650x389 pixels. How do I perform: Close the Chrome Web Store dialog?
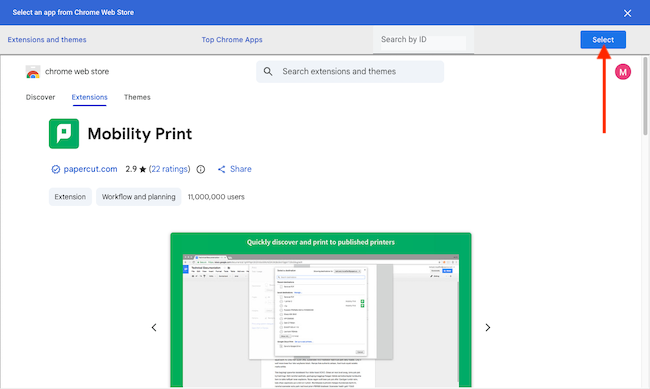tap(627, 13)
